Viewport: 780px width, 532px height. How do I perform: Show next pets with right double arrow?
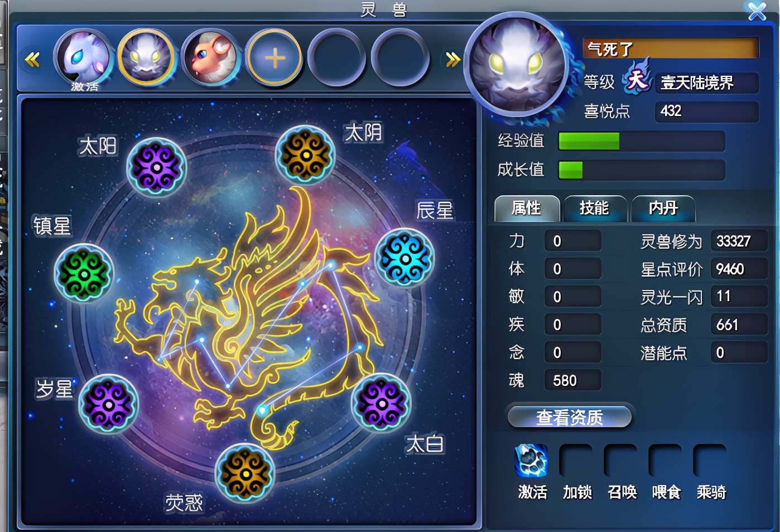(x=452, y=59)
